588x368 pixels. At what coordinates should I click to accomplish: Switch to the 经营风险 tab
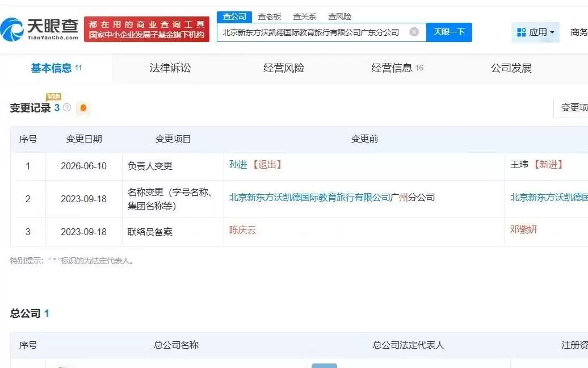284,68
